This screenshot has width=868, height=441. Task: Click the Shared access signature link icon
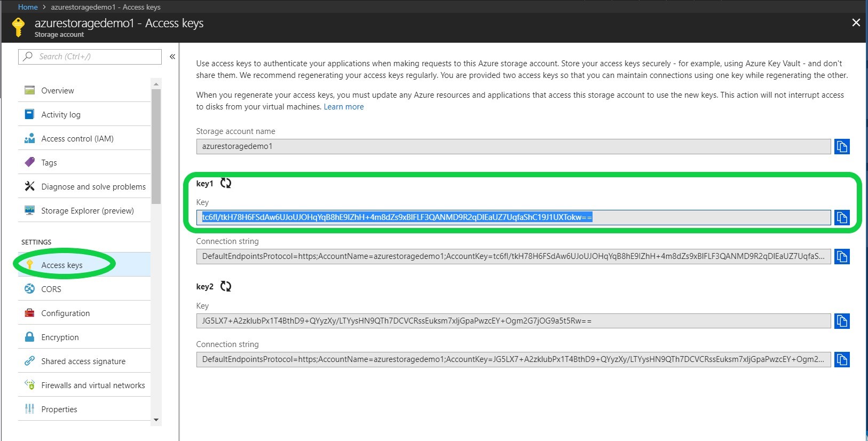coord(30,361)
